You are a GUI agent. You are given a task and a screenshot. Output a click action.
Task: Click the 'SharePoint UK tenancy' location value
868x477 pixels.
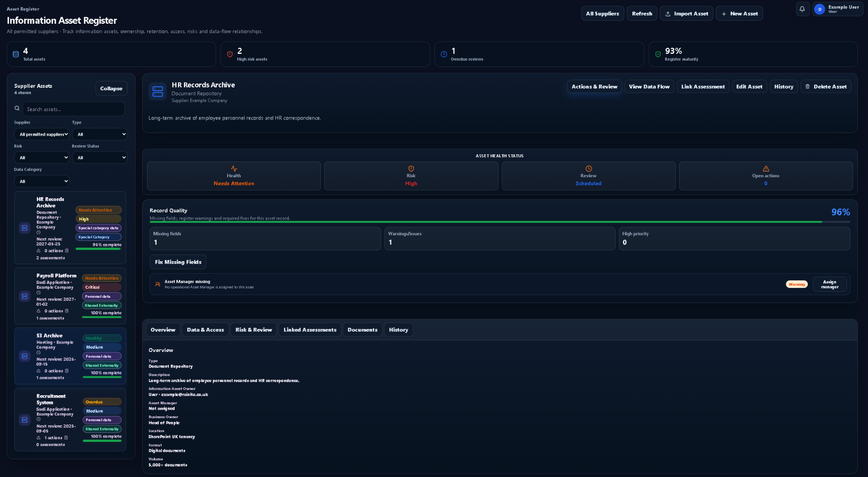(172, 436)
